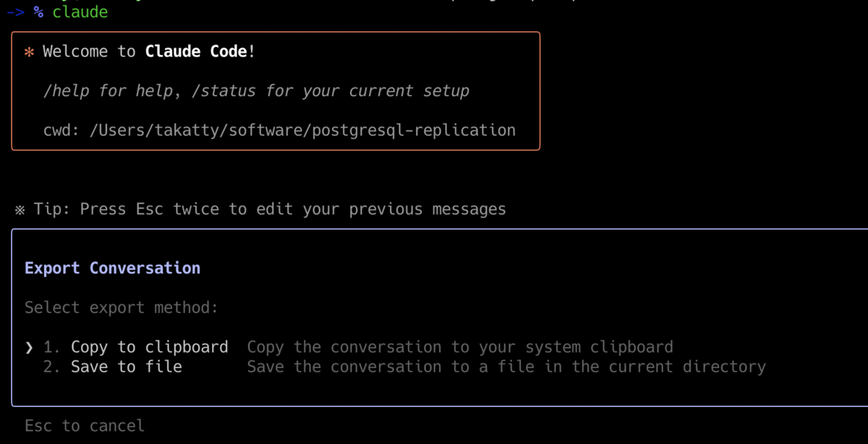Click the "Export Conversation" dialog title

tap(112, 268)
